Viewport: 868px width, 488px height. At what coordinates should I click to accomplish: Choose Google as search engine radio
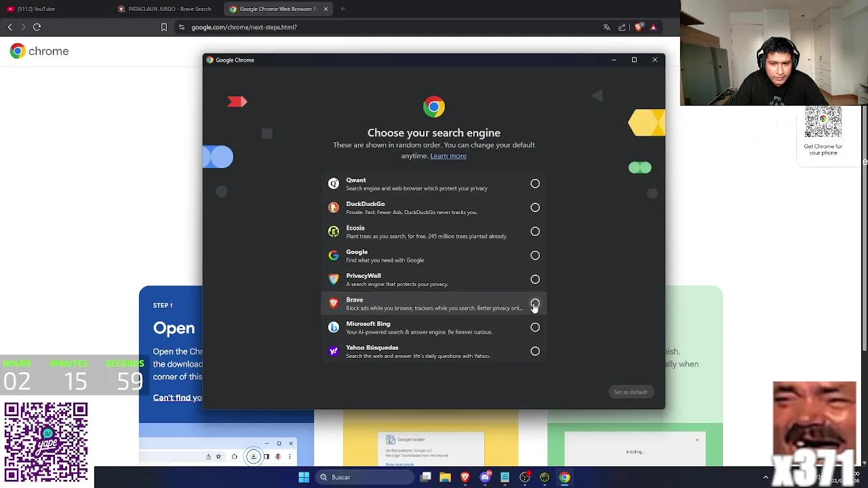click(x=535, y=256)
